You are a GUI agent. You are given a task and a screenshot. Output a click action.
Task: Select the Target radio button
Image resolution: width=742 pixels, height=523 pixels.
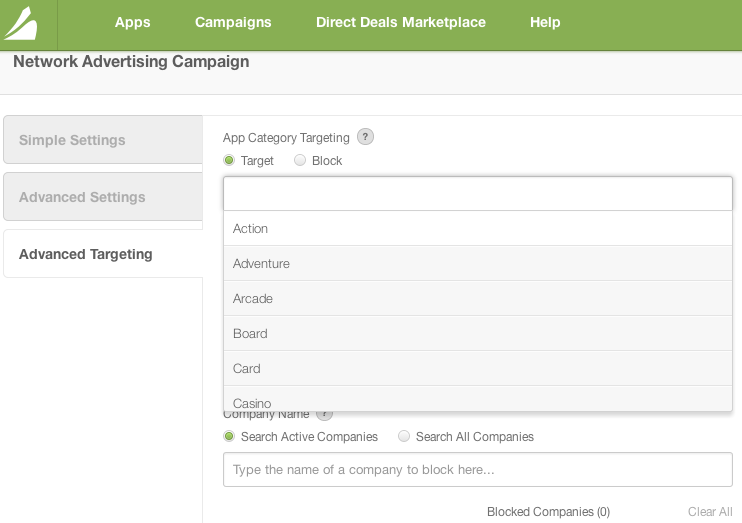pyautogui.click(x=229, y=160)
